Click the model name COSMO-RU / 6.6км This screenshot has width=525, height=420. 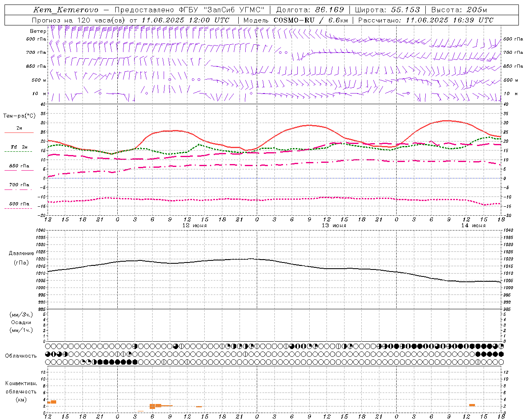pyautogui.click(x=310, y=20)
